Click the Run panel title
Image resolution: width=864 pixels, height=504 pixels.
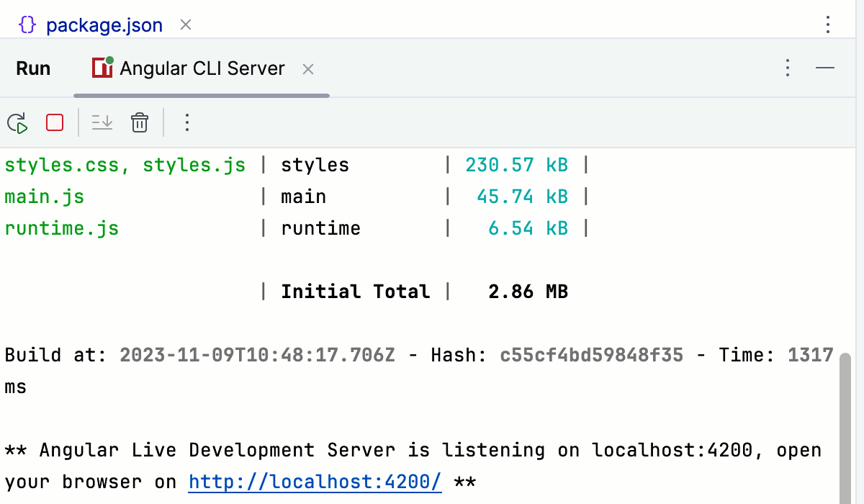coord(33,68)
